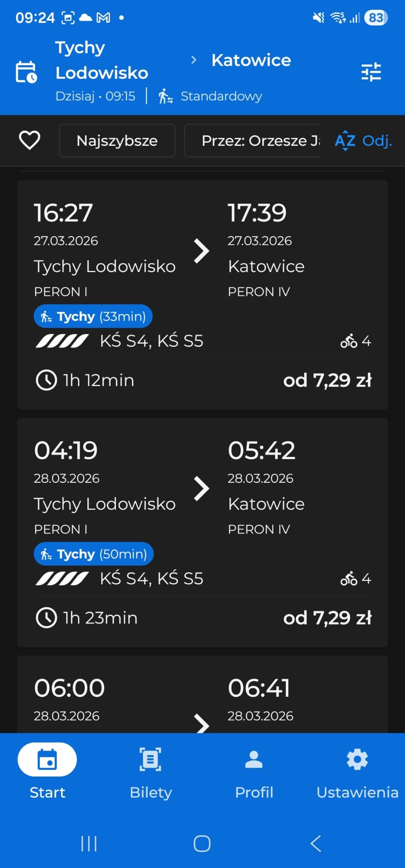Open the search filter settings icon
Viewport: 405px width, 868px height.
(x=371, y=72)
